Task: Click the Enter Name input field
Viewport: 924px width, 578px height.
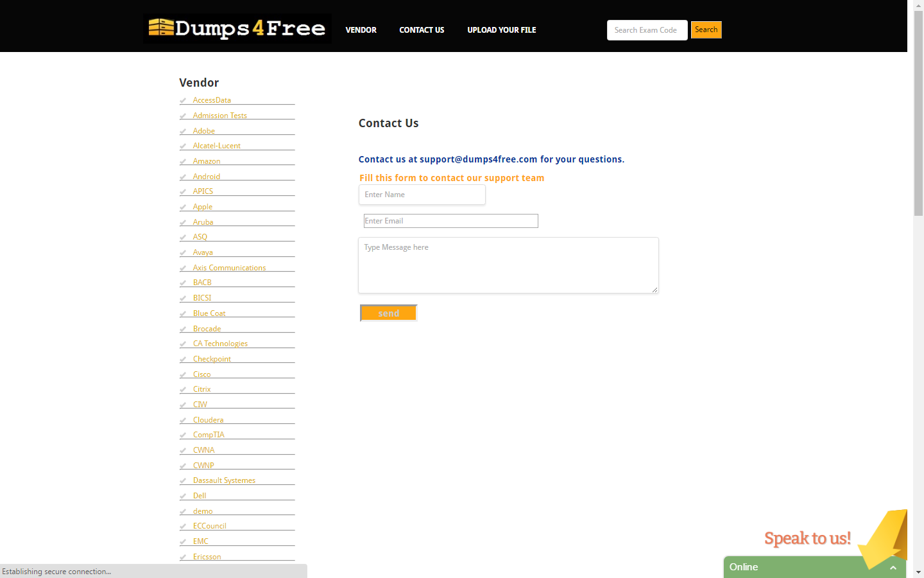Action: [x=422, y=195]
